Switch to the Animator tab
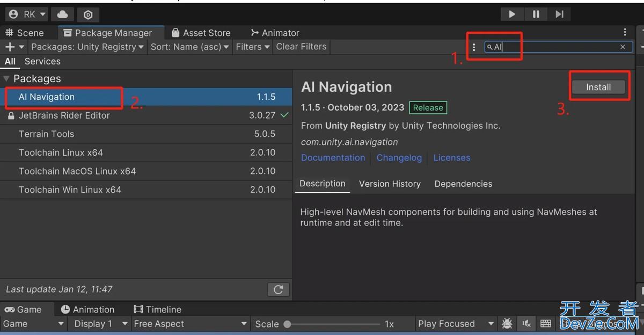 coord(275,33)
